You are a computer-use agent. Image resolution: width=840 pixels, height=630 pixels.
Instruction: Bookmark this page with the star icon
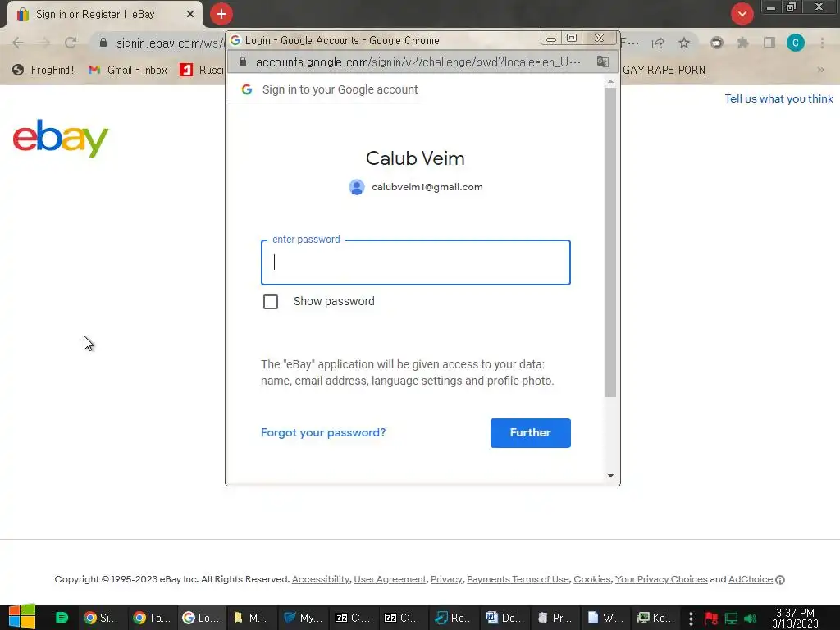pyautogui.click(x=684, y=43)
